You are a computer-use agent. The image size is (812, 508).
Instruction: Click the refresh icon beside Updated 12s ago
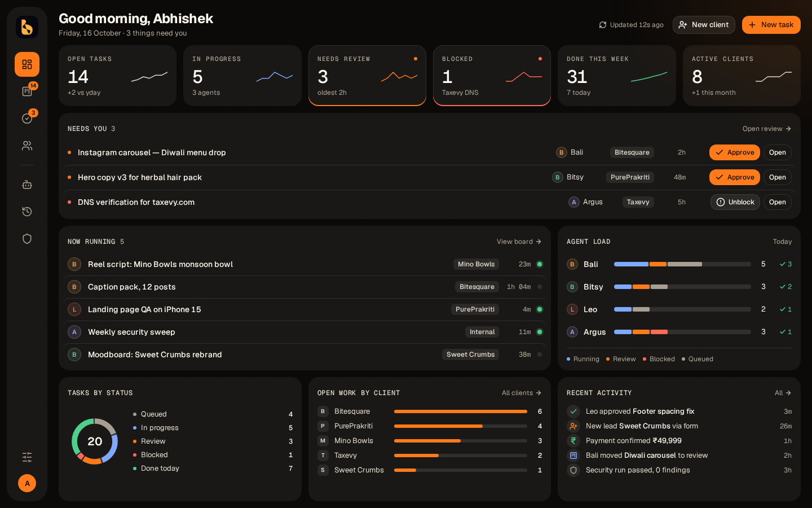tap(603, 25)
